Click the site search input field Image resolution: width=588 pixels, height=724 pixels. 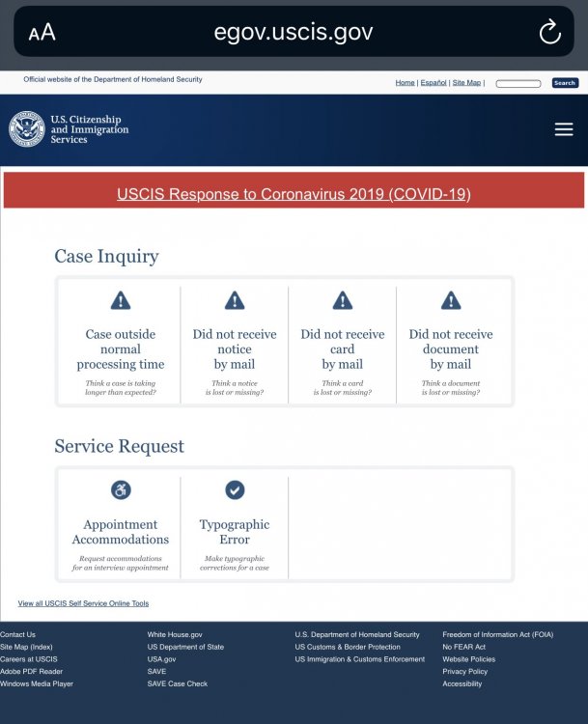pyautogui.click(x=518, y=84)
